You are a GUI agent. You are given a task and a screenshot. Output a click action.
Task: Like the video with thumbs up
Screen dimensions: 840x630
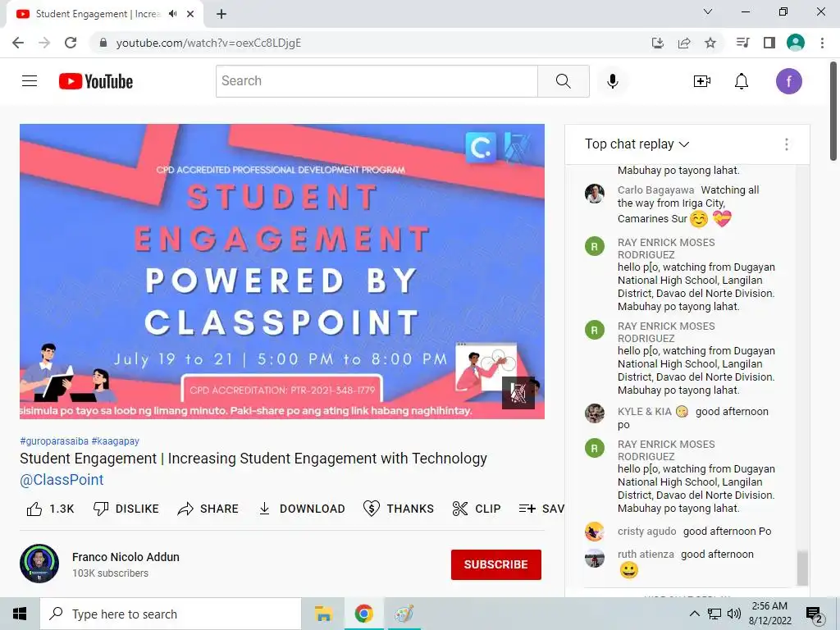click(50, 509)
